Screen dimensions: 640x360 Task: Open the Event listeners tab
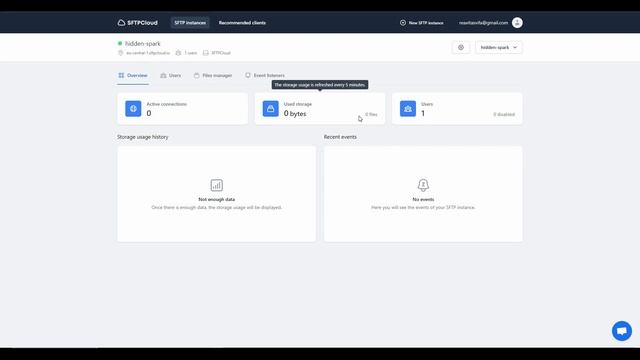pos(265,76)
